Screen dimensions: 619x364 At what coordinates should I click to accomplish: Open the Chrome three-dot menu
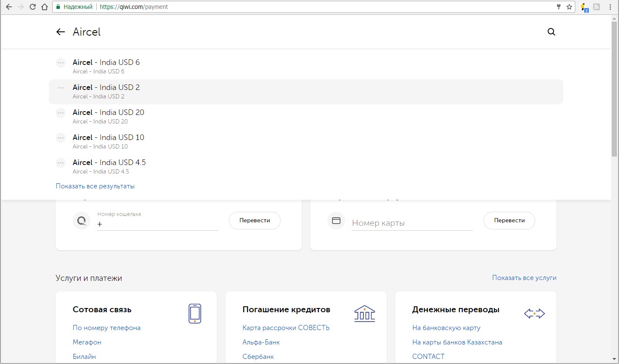pyautogui.click(x=611, y=7)
